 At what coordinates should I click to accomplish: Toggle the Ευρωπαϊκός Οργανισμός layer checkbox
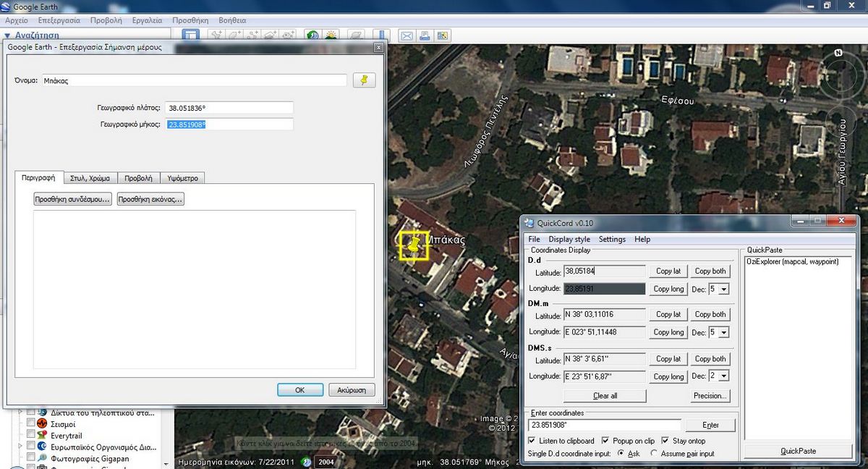point(30,447)
